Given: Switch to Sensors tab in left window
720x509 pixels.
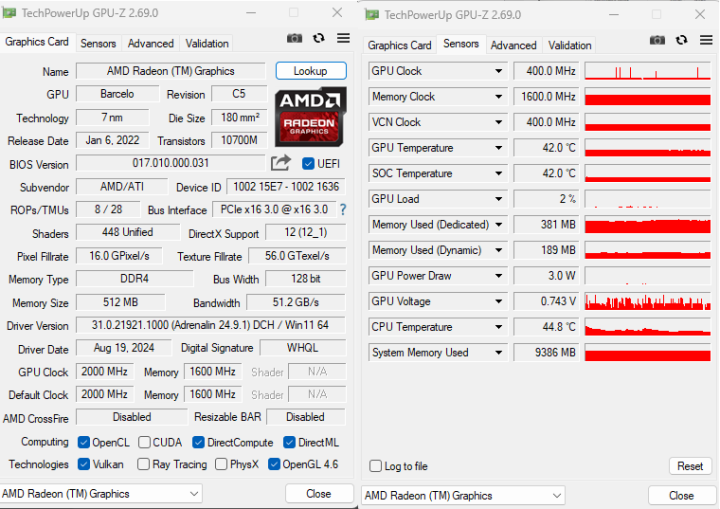Looking at the screenshot, I should pyautogui.click(x=98, y=44).
